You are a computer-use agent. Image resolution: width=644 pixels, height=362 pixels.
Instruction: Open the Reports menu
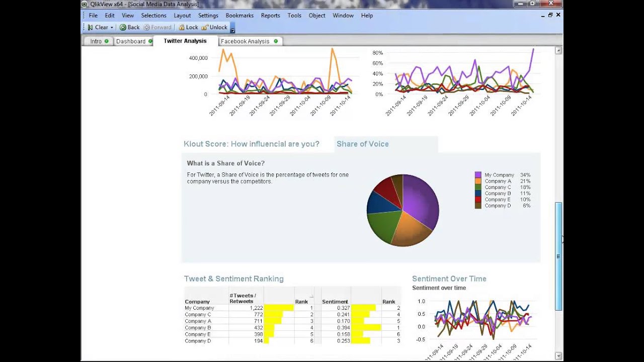coord(270,16)
